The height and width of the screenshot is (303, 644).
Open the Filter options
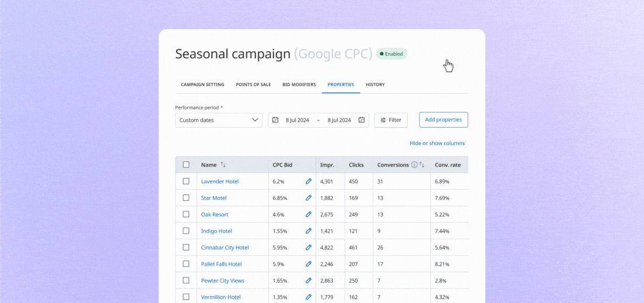click(391, 120)
